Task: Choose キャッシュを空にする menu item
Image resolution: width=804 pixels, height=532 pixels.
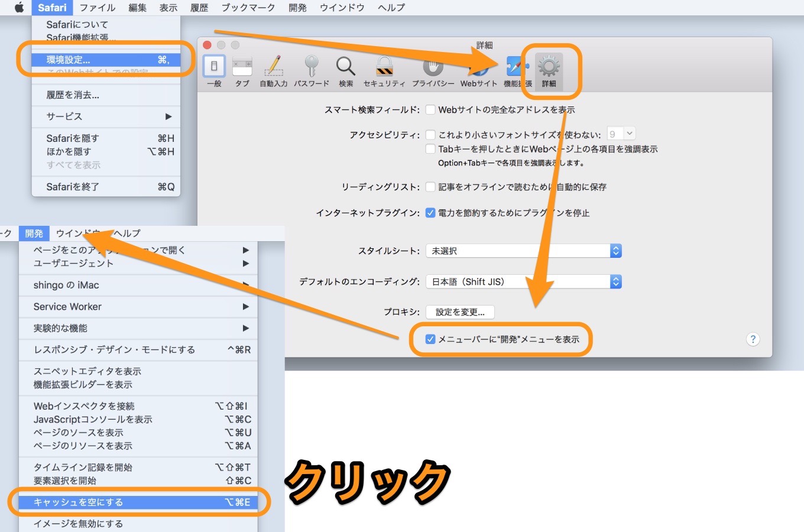Action: pyautogui.click(x=138, y=502)
